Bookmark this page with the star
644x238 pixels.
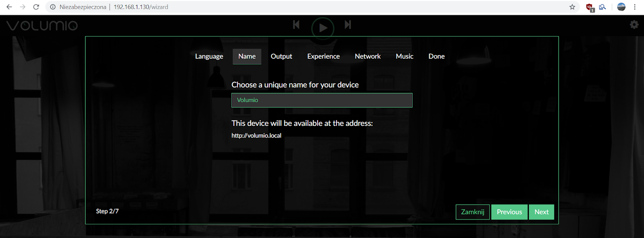(x=572, y=7)
